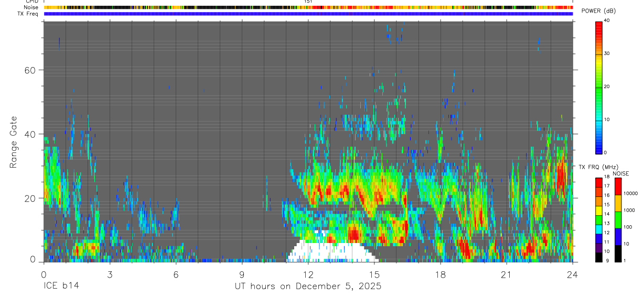
Task: Click the green 20 dB section of POWER colorbar
Action: tap(599, 87)
